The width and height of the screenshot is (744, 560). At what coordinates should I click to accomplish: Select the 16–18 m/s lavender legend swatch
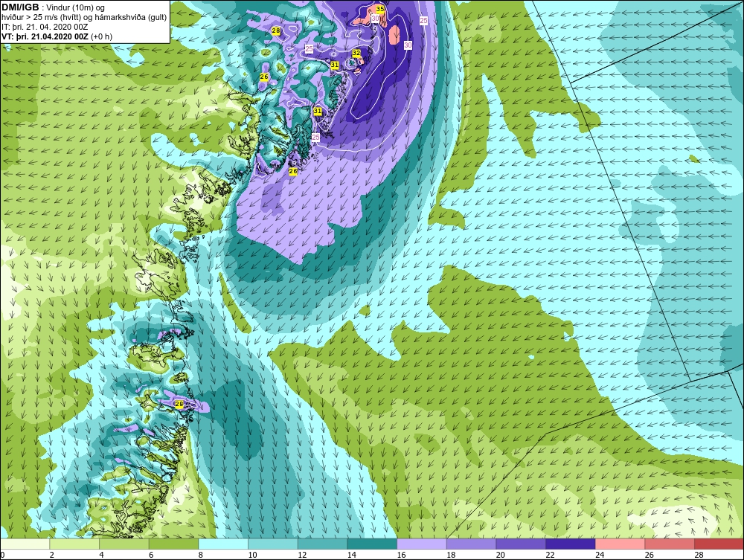(421, 544)
